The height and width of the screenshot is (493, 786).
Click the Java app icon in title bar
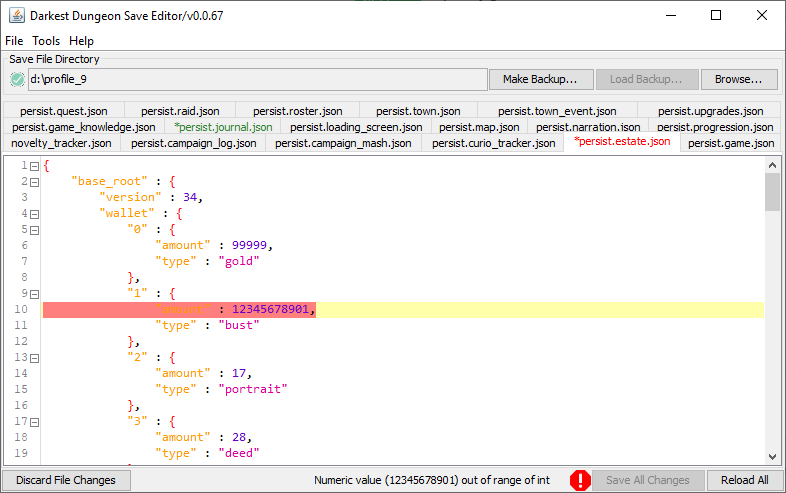17,16
